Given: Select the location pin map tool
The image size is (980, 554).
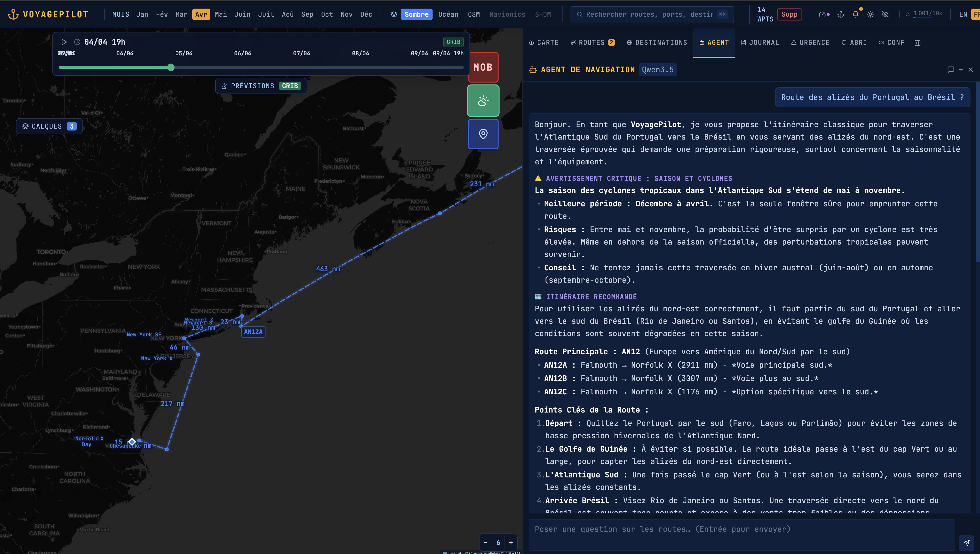Looking at the screenshot, I should [483, 134].
